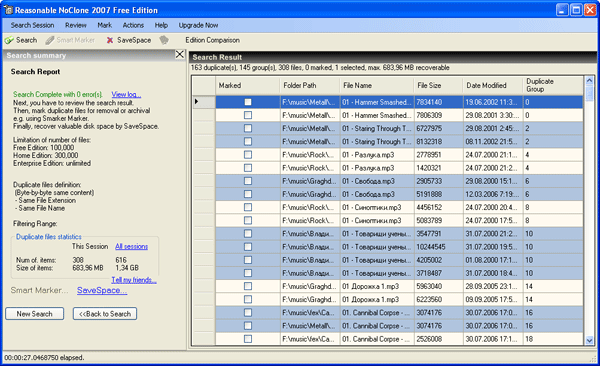Click the Smart Marker pencil icon
Screen dimensions: 600x366
pos(50,40)
